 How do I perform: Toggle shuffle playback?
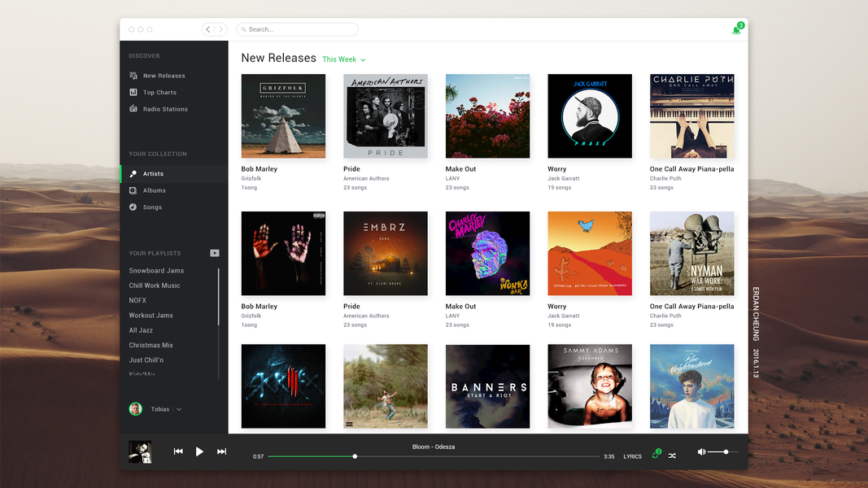click(672, 456)
